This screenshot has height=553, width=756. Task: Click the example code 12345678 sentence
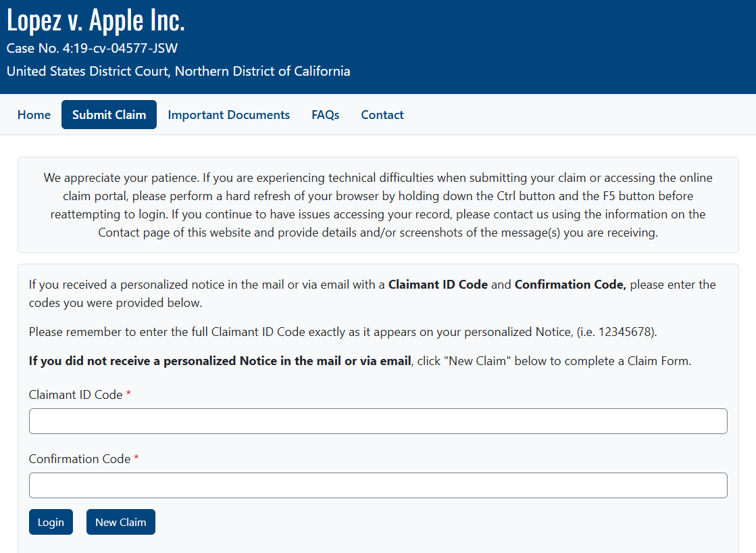coord(343,332)
